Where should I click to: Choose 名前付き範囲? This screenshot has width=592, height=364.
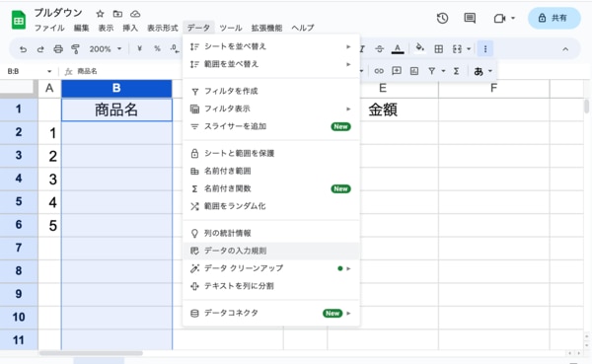pyautogui.click(x=270, y=171)
